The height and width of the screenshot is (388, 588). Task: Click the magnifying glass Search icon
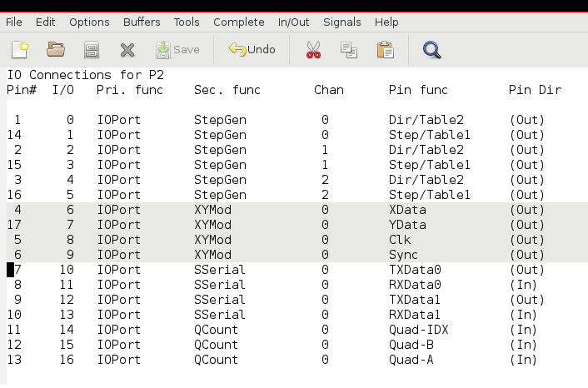tap(432, 49)
